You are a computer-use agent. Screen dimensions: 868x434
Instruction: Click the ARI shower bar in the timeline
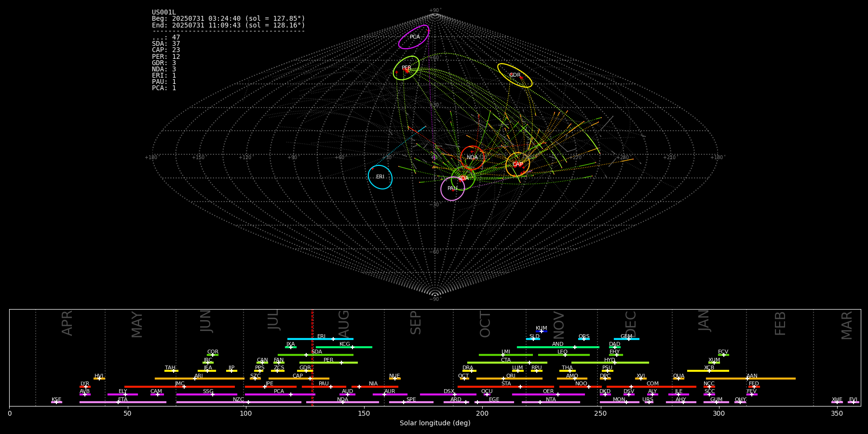[199, 379]
